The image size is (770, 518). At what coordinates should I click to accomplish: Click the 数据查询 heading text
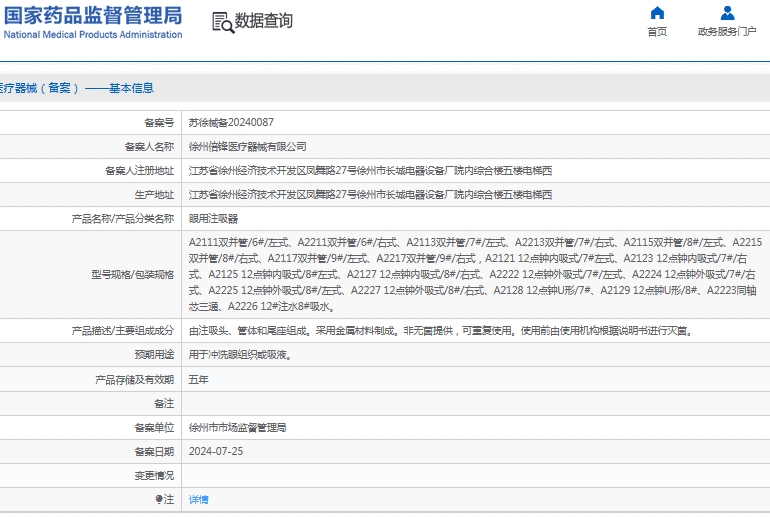point(264,21)
